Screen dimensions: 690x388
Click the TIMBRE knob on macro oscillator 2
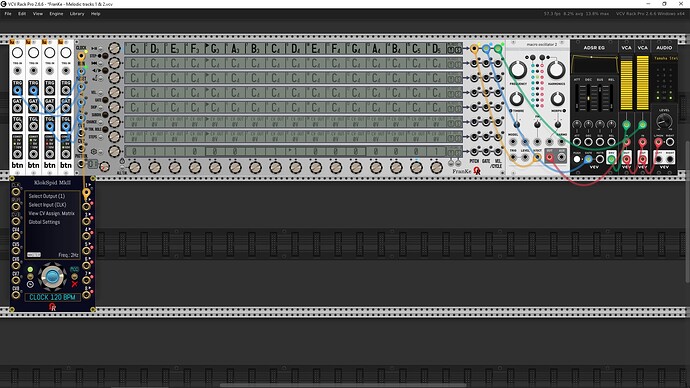[517, 99]
